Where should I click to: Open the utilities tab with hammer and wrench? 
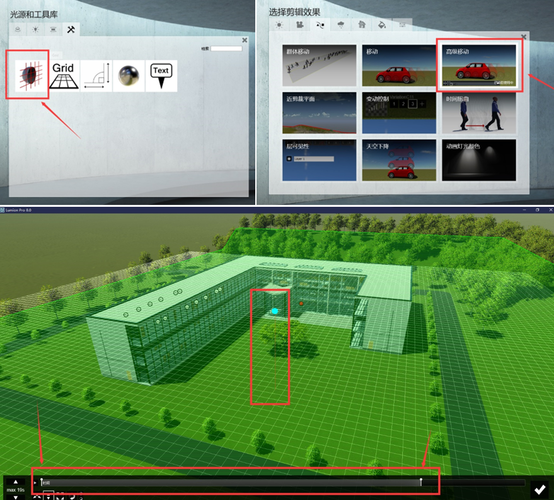(71, 30)
